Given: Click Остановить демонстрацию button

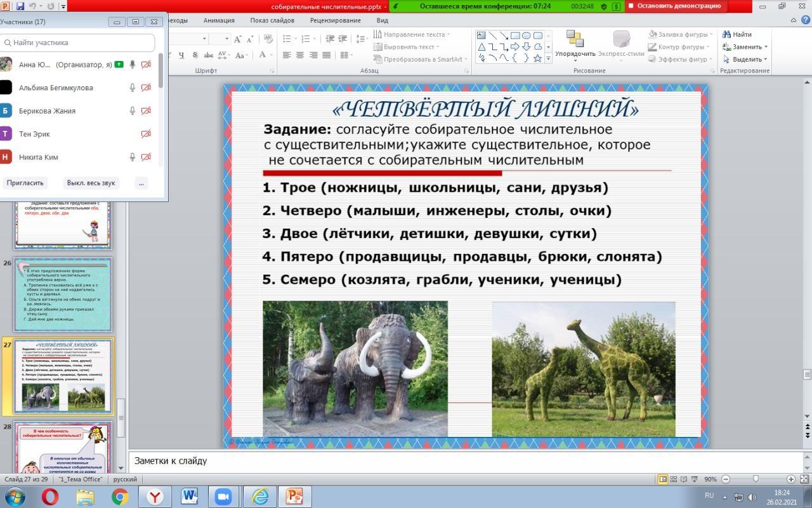Looking at the screenshot, I should (675, 6).
